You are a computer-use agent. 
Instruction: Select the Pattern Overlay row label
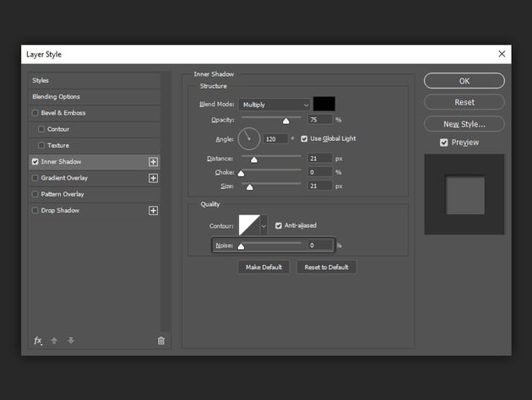[62, 194]
